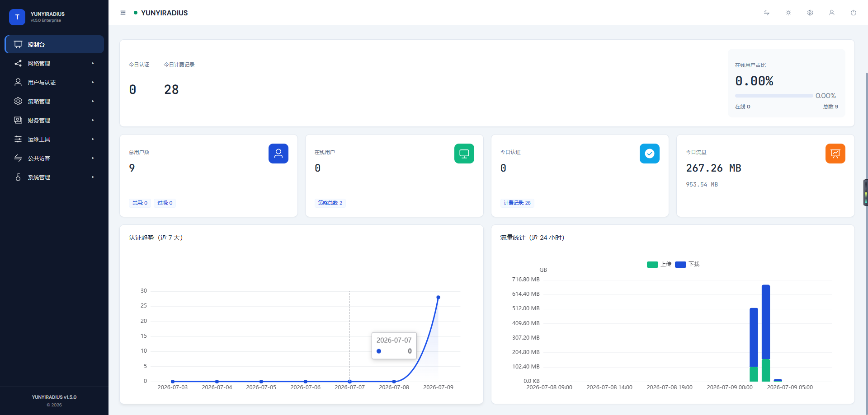
Task: Click the 网络管理 share icon
Action: tap(18, 63)
